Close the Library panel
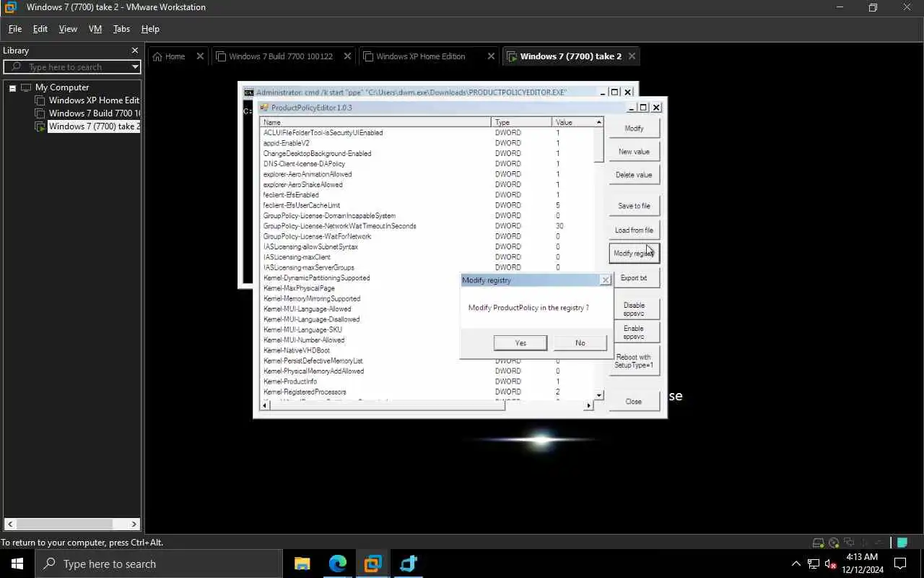The height and width of the screenshot is (578, 924). 134,51
